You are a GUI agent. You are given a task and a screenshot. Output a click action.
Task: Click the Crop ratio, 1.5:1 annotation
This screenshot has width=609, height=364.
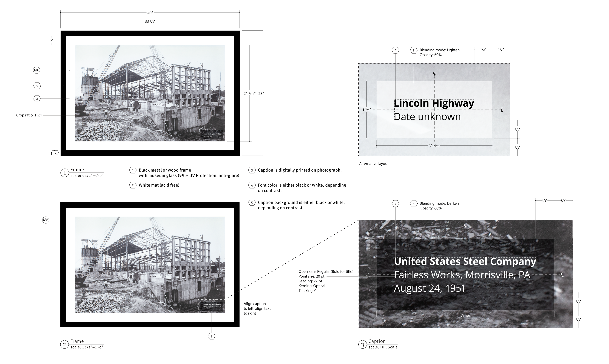point(29,115)
